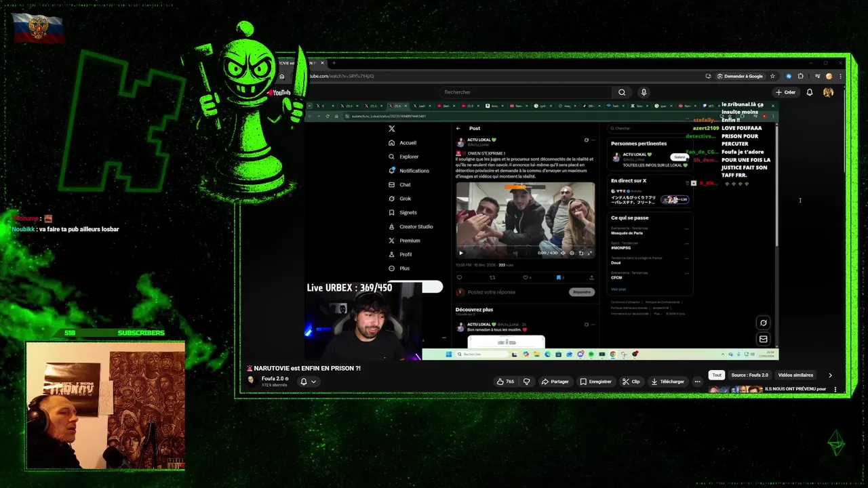The image size is (868, 488).
Task: Open Creator Studio in X sidebar
Action: 411,226
